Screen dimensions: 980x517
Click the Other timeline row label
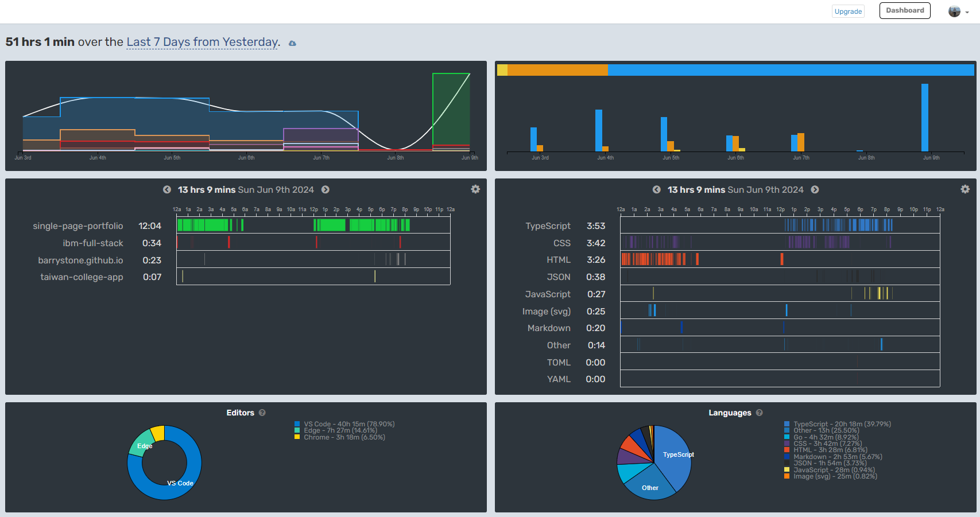pyautogui.click(x=559, y=345)
